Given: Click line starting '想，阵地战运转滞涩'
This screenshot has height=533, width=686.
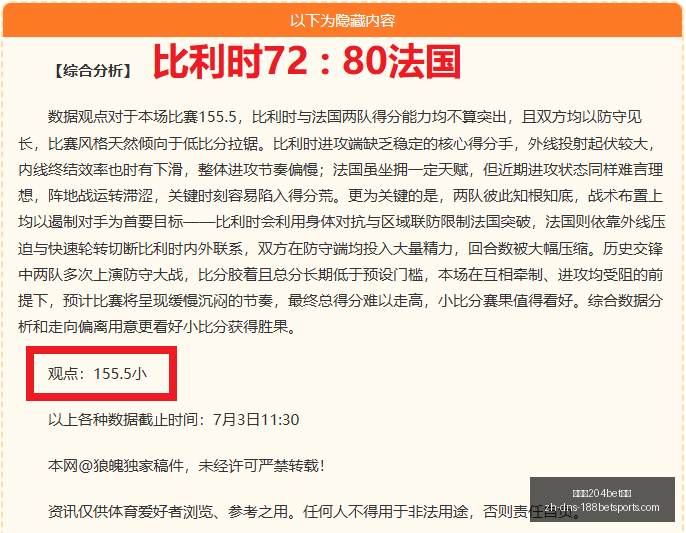Looking at the screenshot, I should (x=341, y=196).
